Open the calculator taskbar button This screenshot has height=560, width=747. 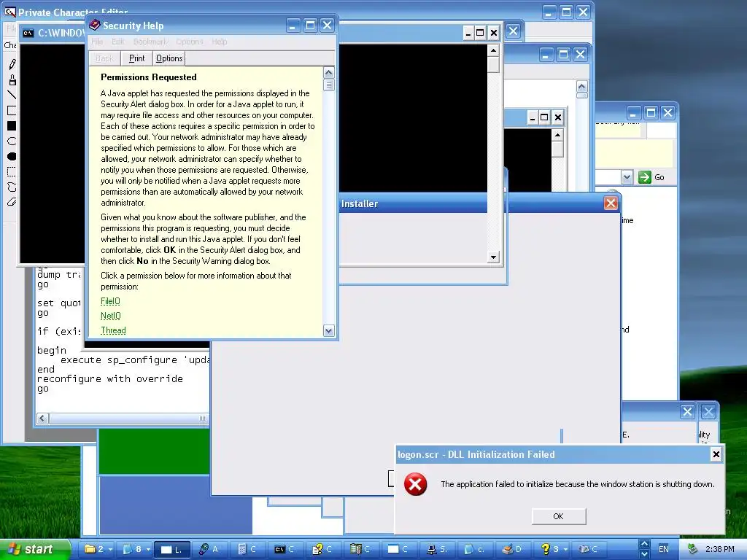click(248, 549)
